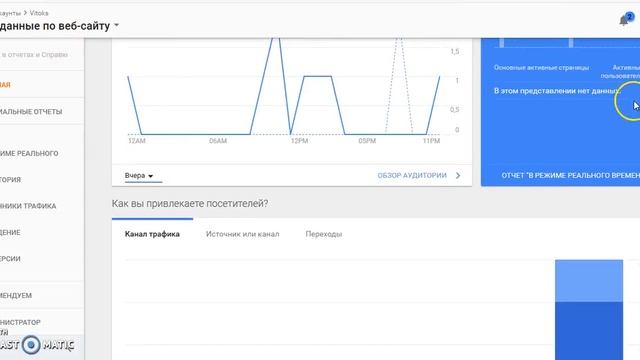Image resolution: width=640 pixels, height=360 pixels.
Task: Click the dark blue segment of the traffic bar
Action: tap(589, 331)
